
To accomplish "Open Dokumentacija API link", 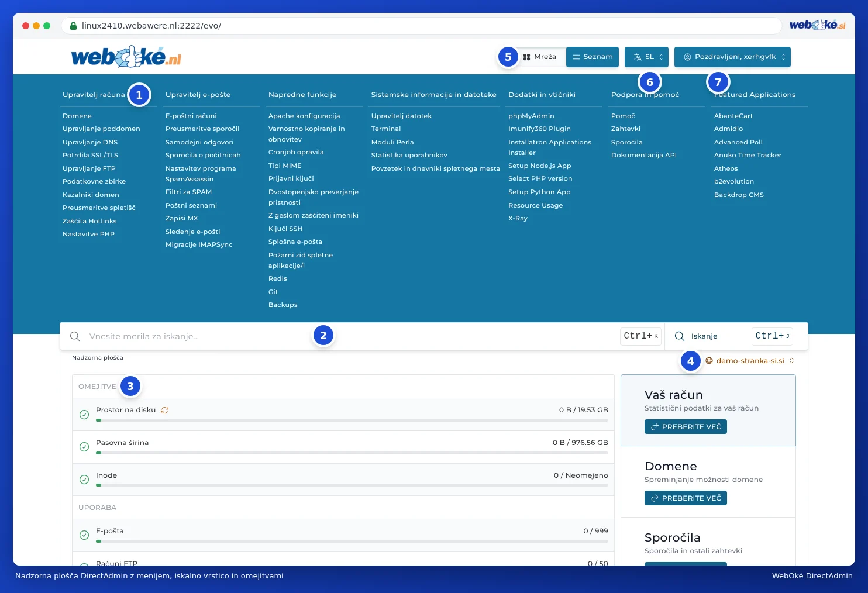I will pyautogui.click(x=644, y=155).
